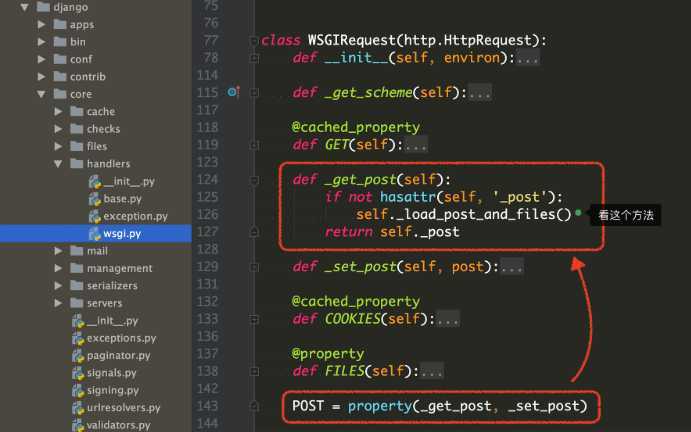Open base.py in the project tree
Image resolution: width=691 pixels, height=432 pixels.
coord(123,199)
